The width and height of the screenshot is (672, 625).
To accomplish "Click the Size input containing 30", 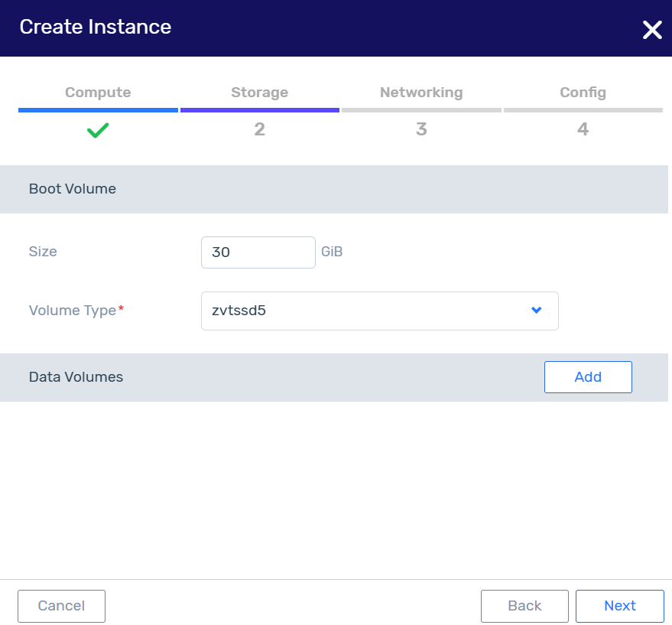I will point(258,252).
